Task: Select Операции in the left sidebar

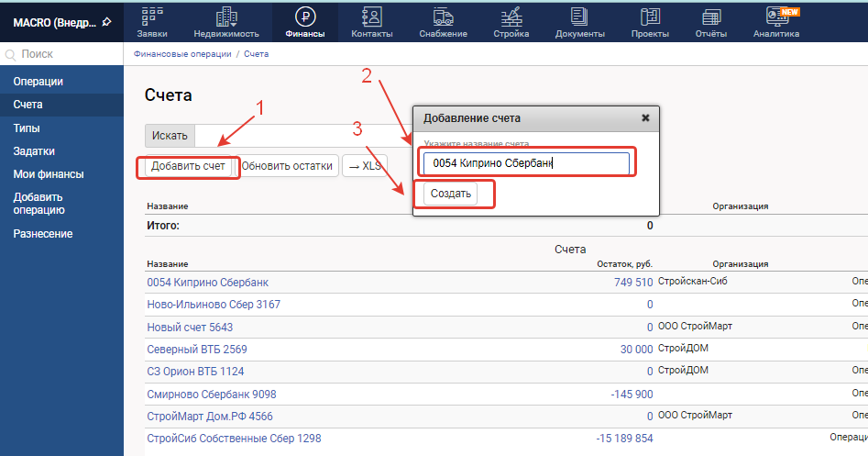Action: point(38,82)
